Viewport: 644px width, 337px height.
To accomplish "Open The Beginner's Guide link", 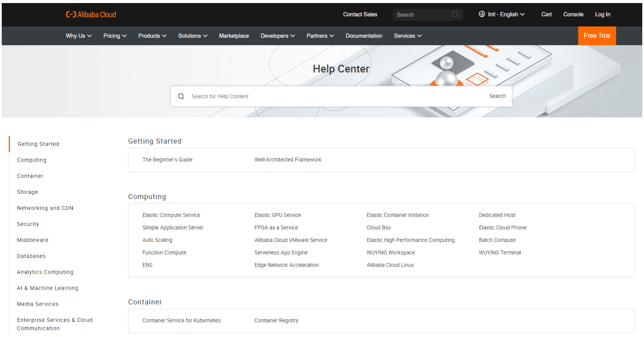I will point(167,160).
